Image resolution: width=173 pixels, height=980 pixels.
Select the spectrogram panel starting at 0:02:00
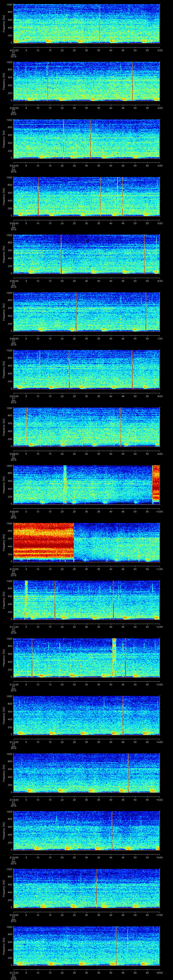(x=86, y=81)
